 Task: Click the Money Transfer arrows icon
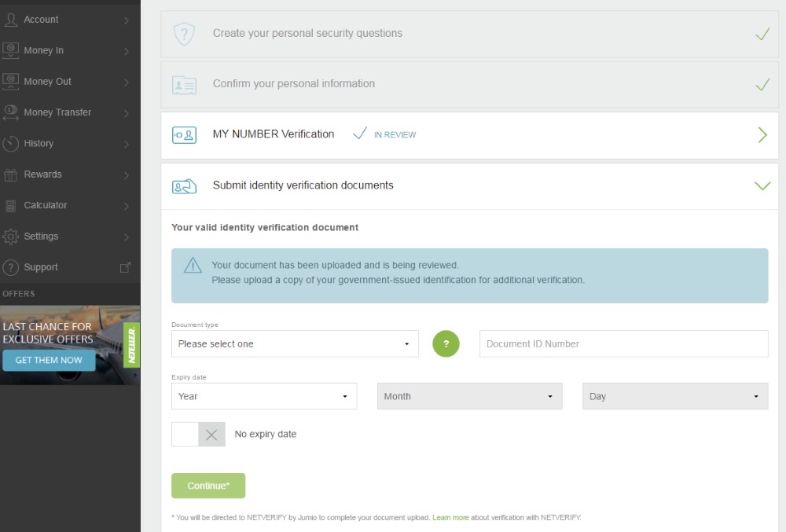coord(11,112)
